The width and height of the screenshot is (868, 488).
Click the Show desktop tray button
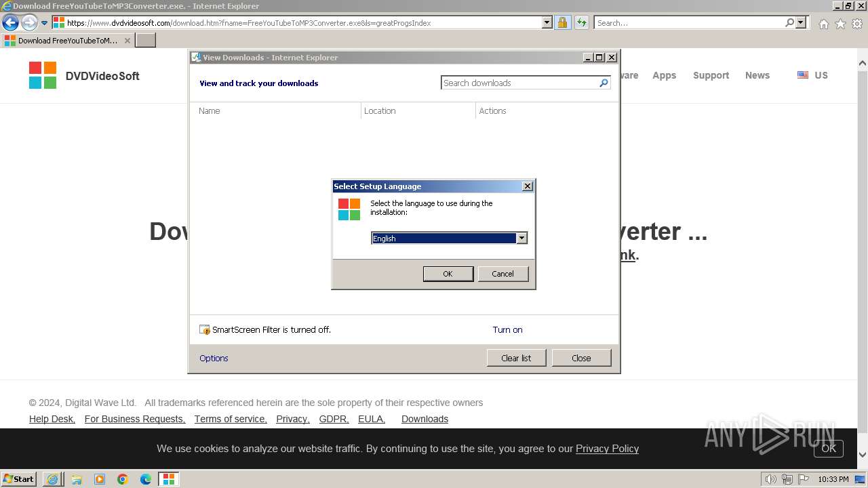point(861,479)
